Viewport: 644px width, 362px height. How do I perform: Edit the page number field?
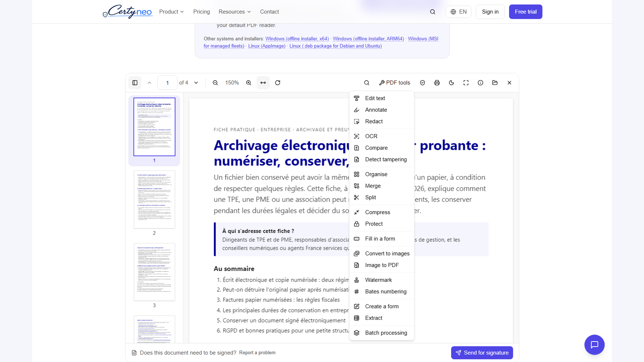167,83
